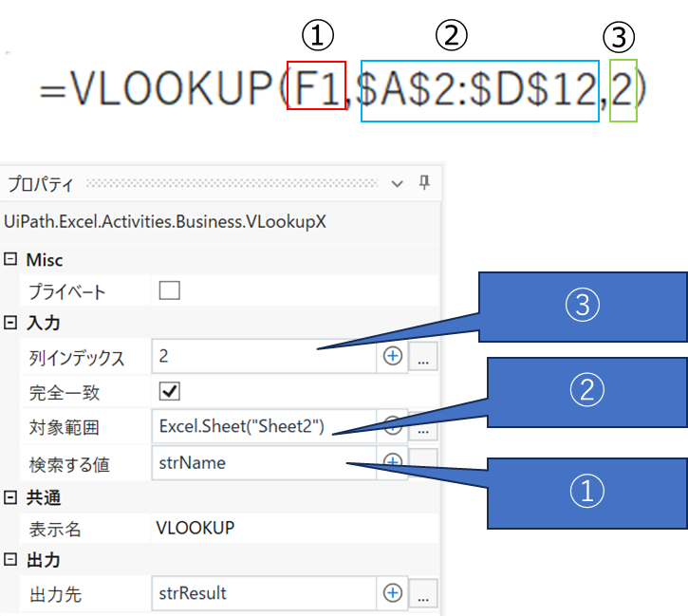Open ellipsis editor for 出力先
Viewport: 688px width, 616px height.
[423, 593]
